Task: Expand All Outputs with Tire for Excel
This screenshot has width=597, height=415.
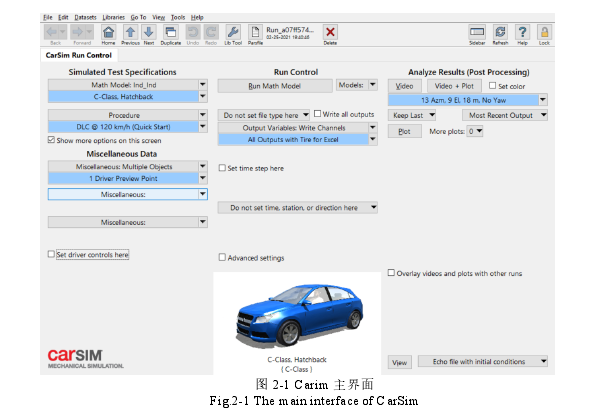Action: pos(373,139)
